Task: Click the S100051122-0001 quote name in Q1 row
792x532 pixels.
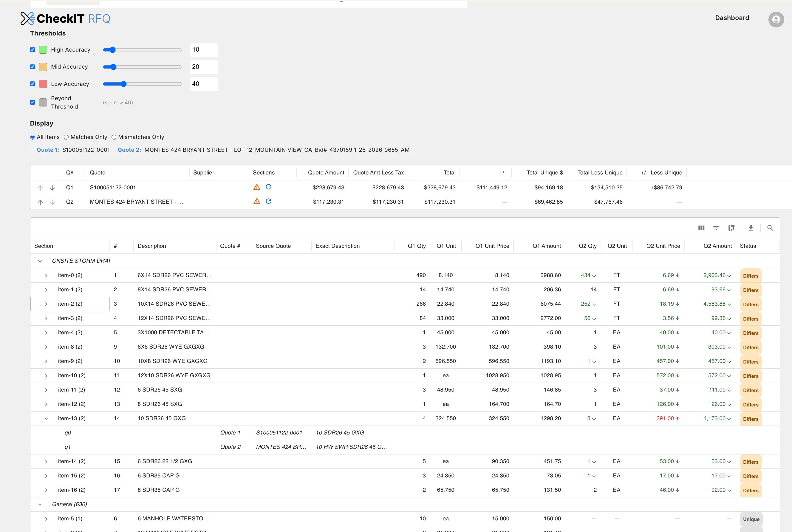Action: point(113,187)
